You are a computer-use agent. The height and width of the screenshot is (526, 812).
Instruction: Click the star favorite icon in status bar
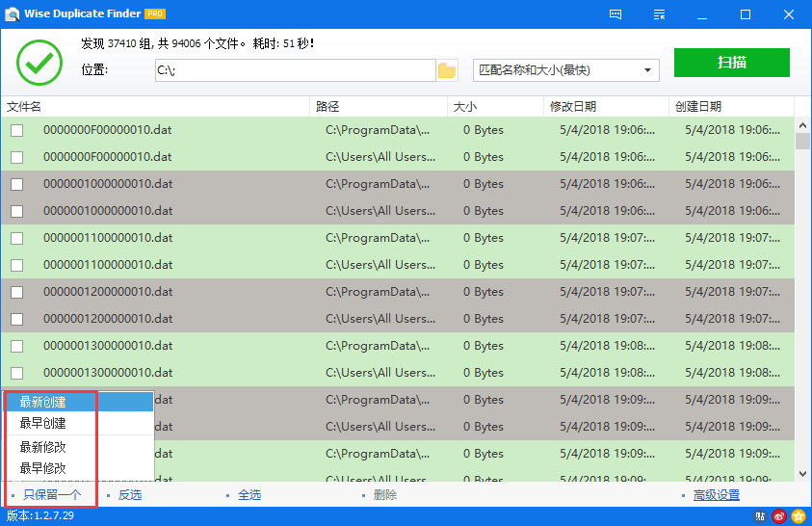(799, 515)
